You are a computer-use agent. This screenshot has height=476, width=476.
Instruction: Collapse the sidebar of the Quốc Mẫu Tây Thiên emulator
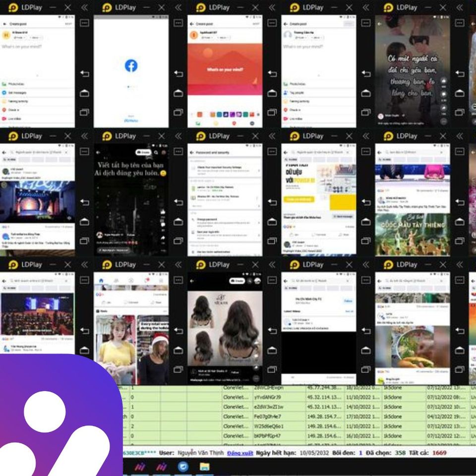pyautogui.click(x=460, y=136)
